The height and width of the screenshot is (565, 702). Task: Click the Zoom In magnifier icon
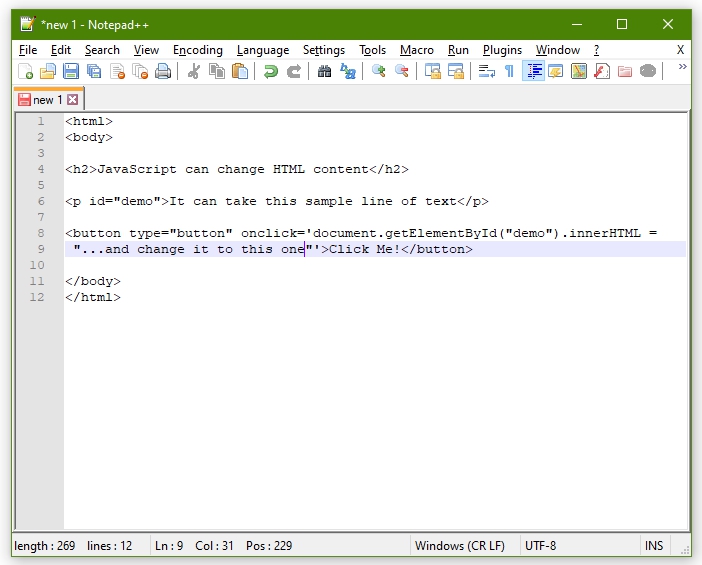tap(379, 72)
